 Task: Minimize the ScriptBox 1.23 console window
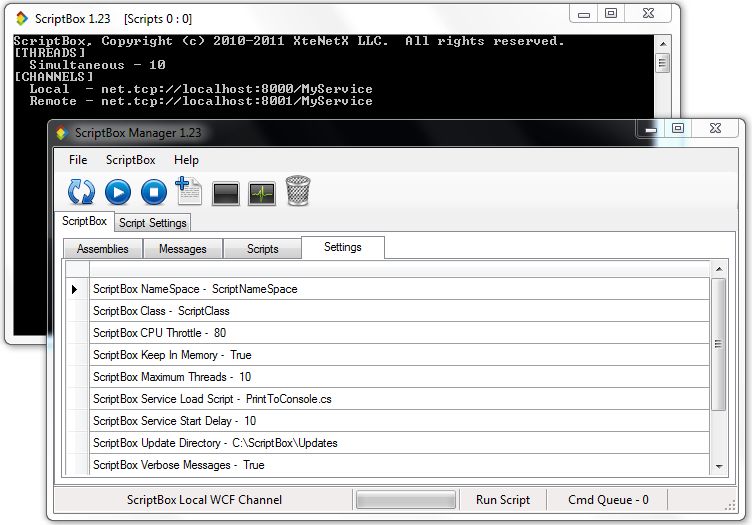[x=584, y=13]
